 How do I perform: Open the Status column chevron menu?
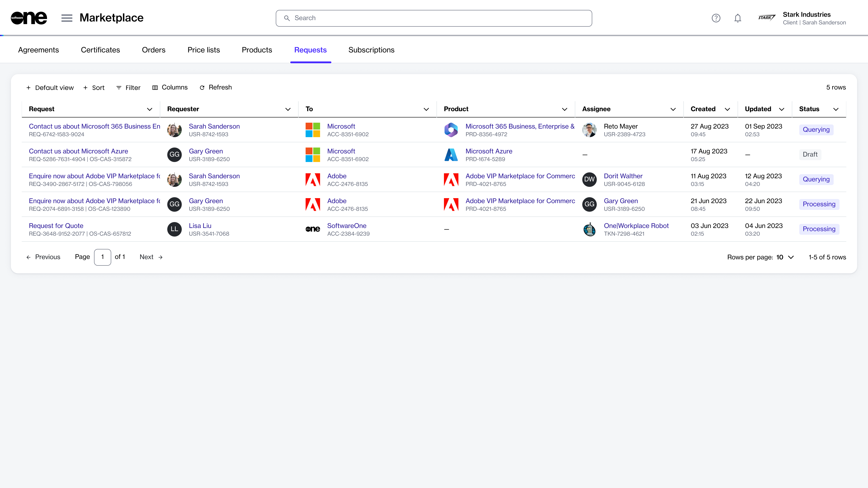point(836,109)
